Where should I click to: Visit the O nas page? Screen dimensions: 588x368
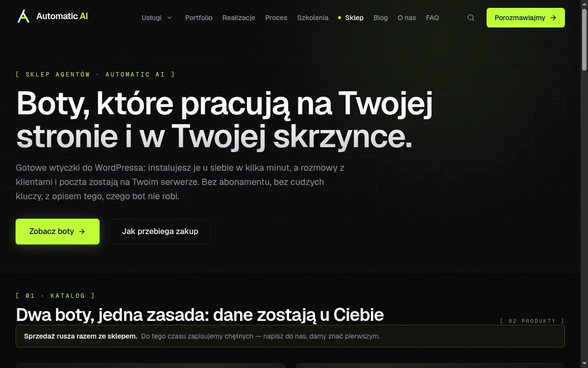coord(407,18)
